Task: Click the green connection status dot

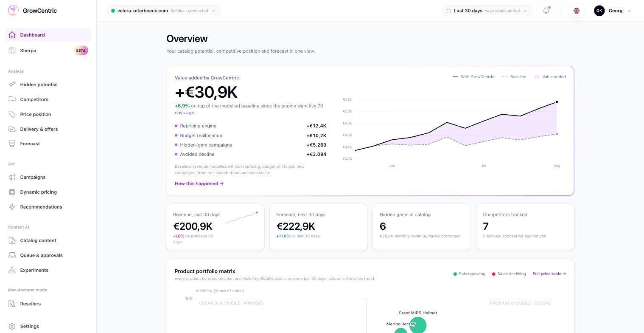Action: click(113, 11)
